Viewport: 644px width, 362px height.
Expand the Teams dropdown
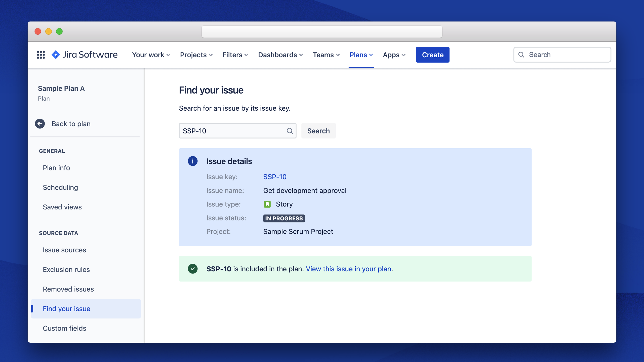326,55
